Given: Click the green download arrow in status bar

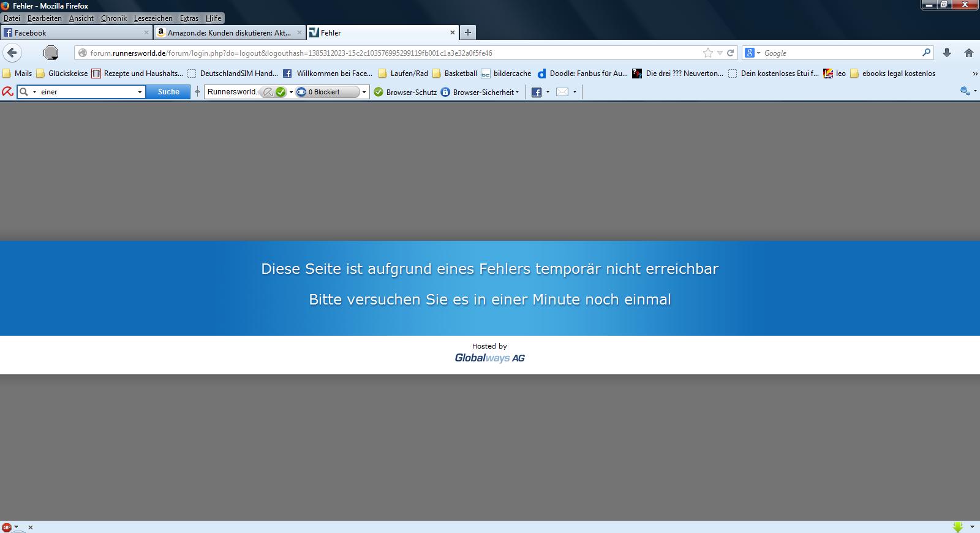Looking at the screenshot, I should 958,527.
